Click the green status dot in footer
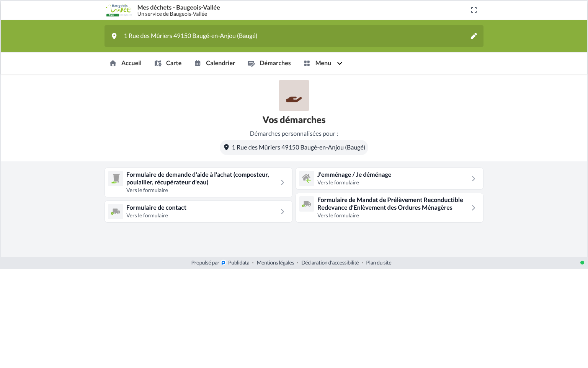Viewport: 588px width, 368px height. [582, 263]
